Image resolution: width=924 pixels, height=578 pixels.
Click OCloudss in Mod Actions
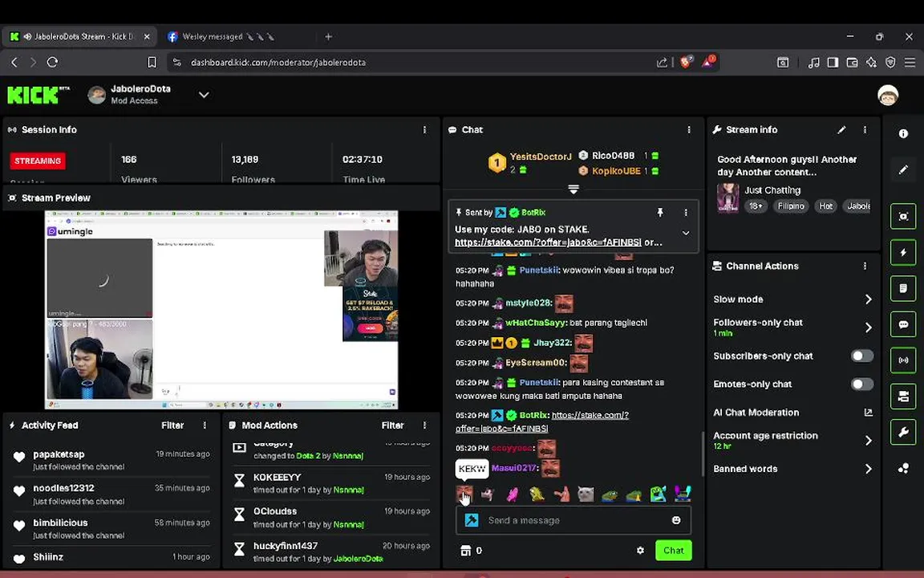click(x=274, y=511)
